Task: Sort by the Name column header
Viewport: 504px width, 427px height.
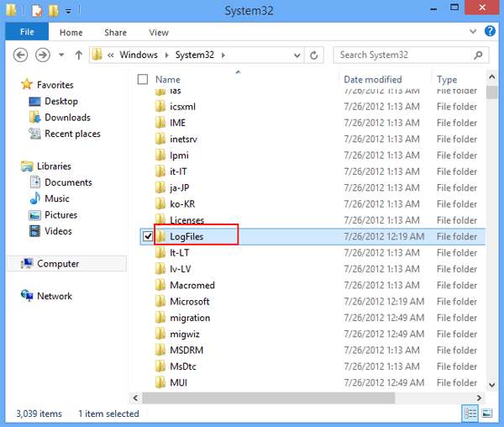Action: click(168, 79)
